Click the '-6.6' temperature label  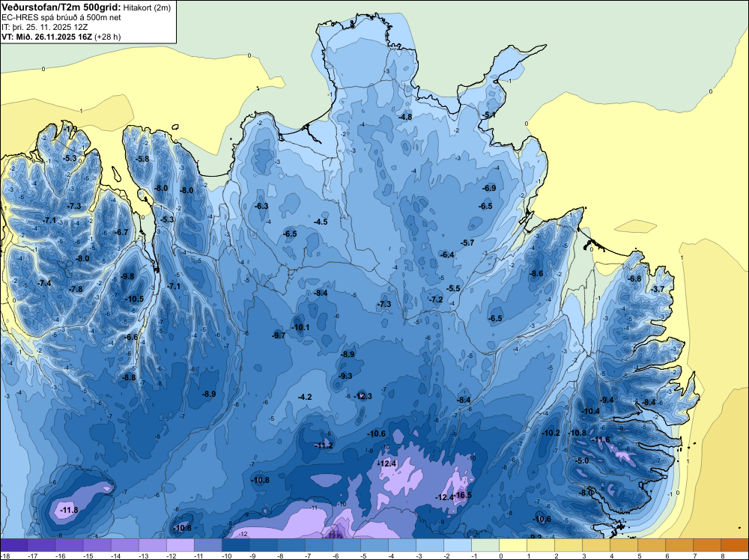pyautogui.click(x=131, y=337)
